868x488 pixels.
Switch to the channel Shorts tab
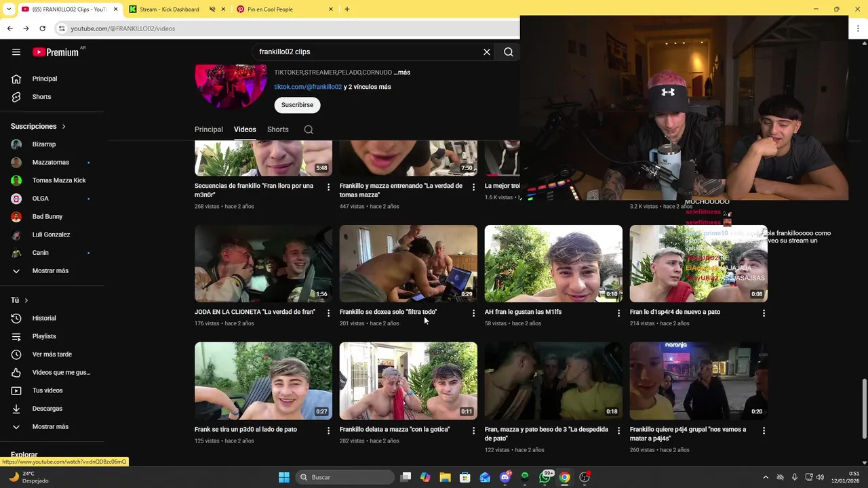[x=277, y=129]
